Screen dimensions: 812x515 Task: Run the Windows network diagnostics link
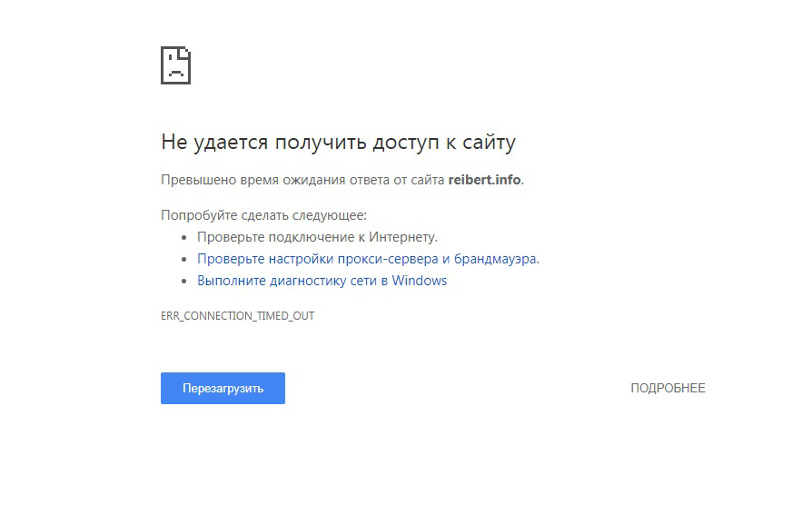tap(322, 281)
